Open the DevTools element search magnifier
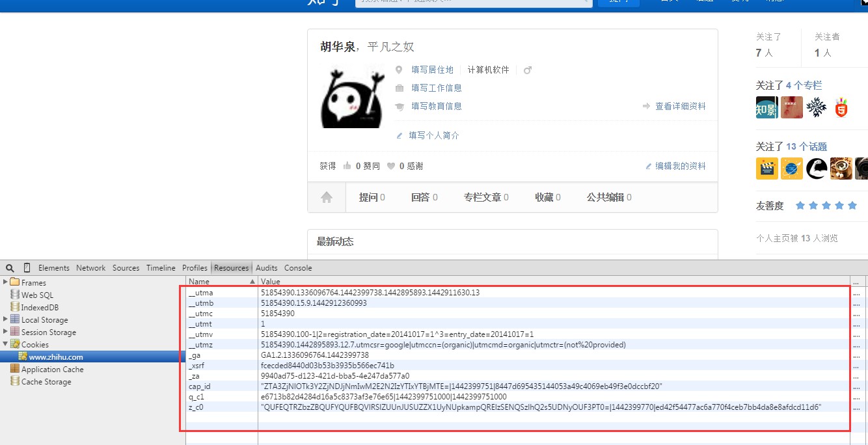Viewport: 868px width, 445px height. click(9, 267)
